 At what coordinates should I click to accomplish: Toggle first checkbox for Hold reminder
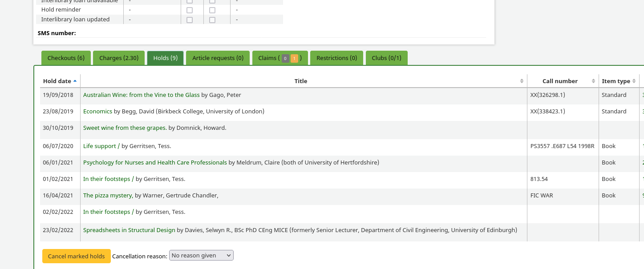click(190, 10)
